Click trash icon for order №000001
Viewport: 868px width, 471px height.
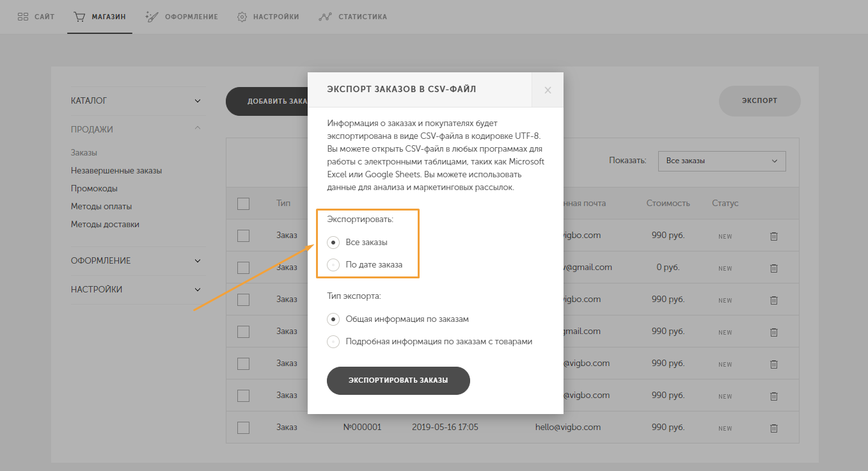773,428
